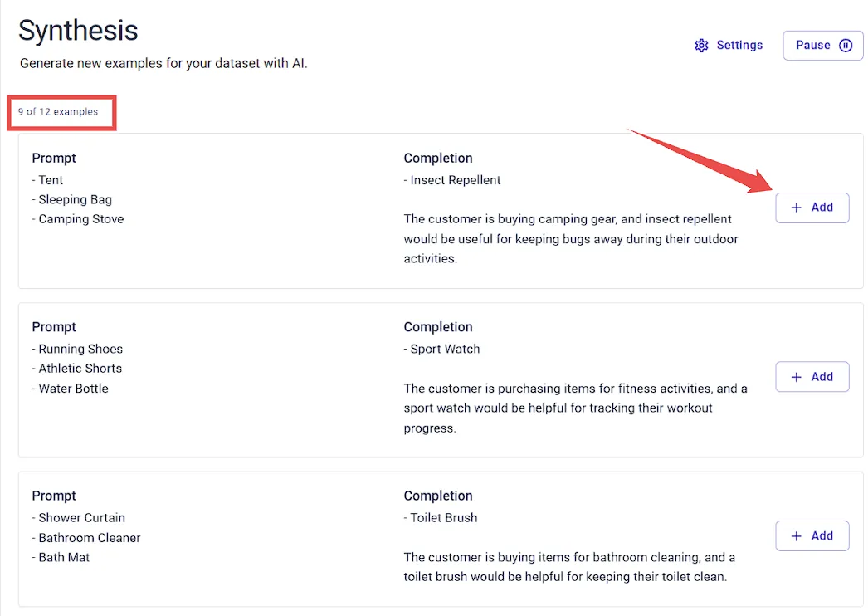Add the Sport Watch example

click(x=812, y=377)
